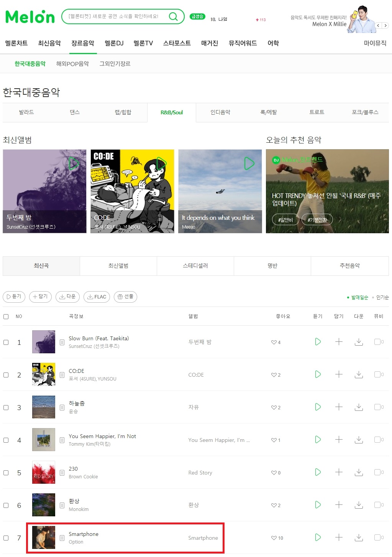Click music video icon for 230
The width and height of the screenshot is (392, 557).
[x=379, y=472]
